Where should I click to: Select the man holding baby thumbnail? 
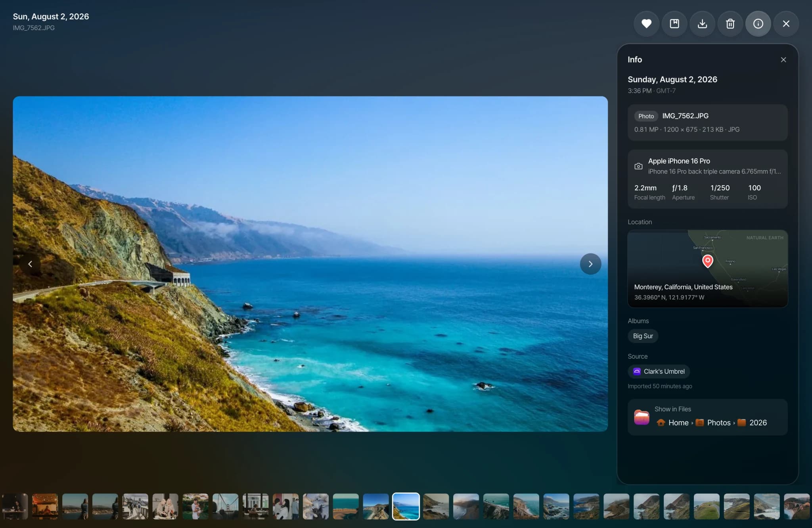click(195, 506)
